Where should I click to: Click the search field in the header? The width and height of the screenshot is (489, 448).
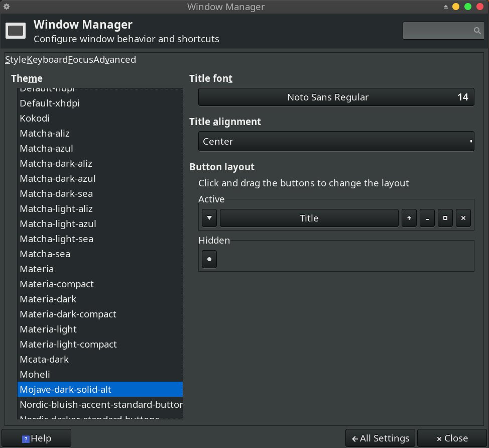click(x=438, y=31)
